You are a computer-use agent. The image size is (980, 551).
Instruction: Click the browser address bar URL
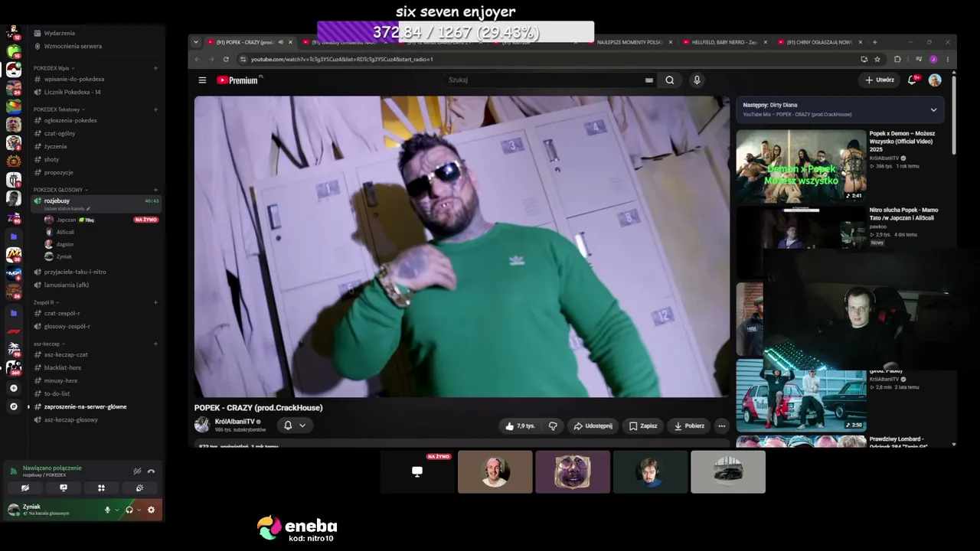(341, 59)
